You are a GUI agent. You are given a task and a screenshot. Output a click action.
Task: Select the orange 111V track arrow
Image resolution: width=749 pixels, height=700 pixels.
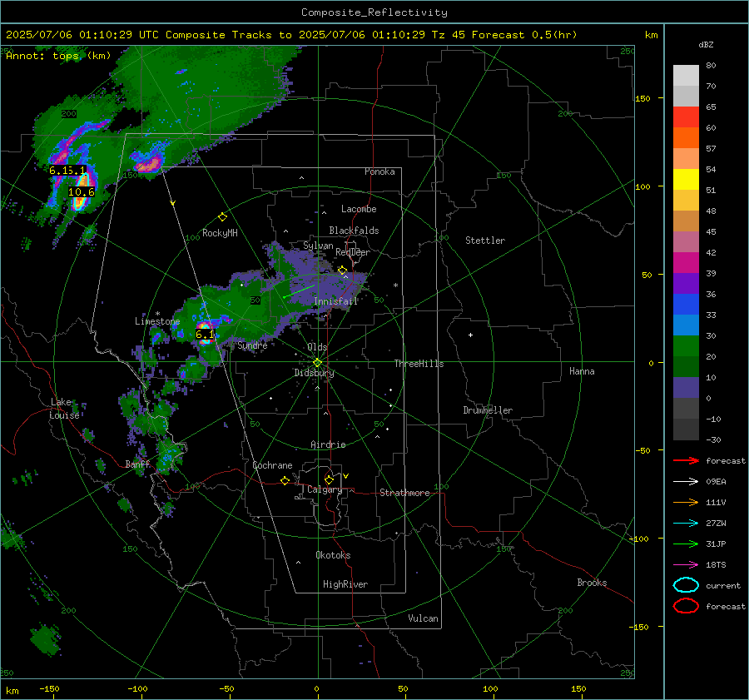pyautogui.click(x=686, y=502)
